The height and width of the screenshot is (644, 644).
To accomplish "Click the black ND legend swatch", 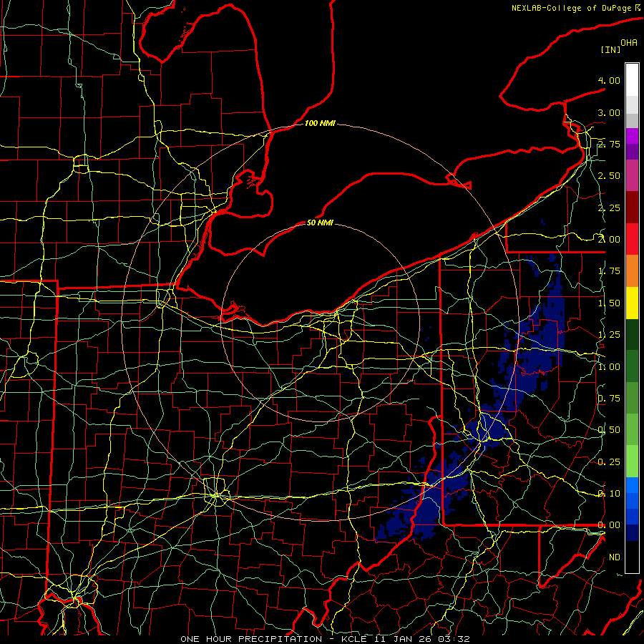I will [632, 557].
